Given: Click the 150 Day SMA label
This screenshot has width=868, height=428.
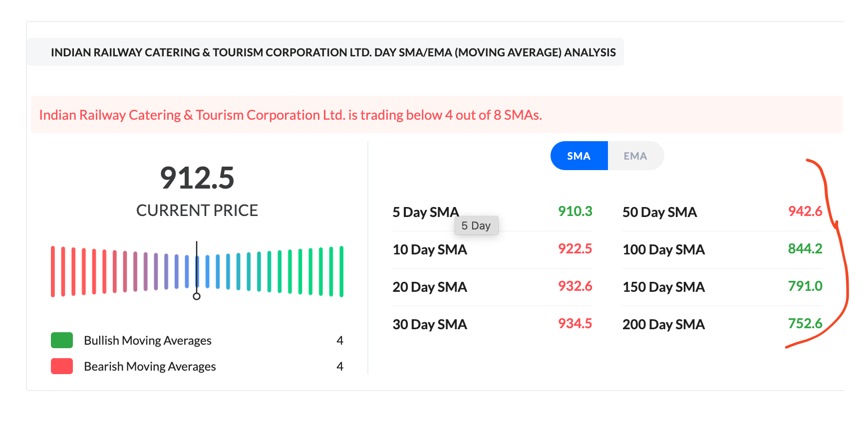Looking at the screenshot, I should [663, 287].
